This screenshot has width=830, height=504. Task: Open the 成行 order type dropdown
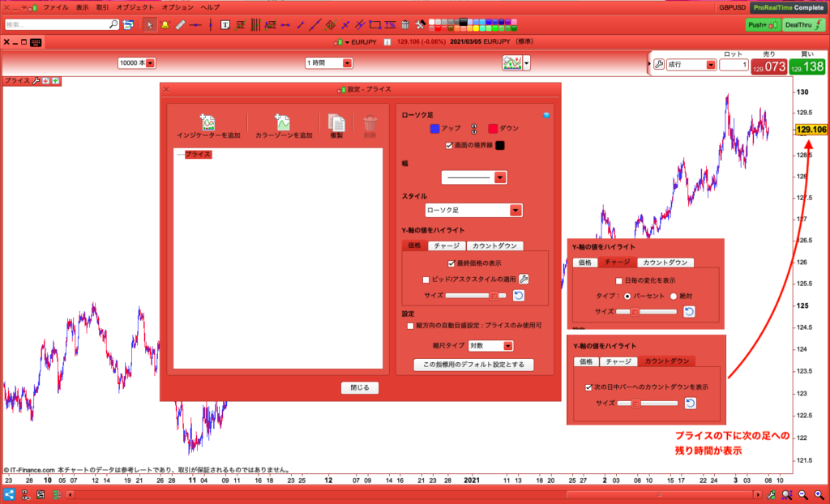691,65
